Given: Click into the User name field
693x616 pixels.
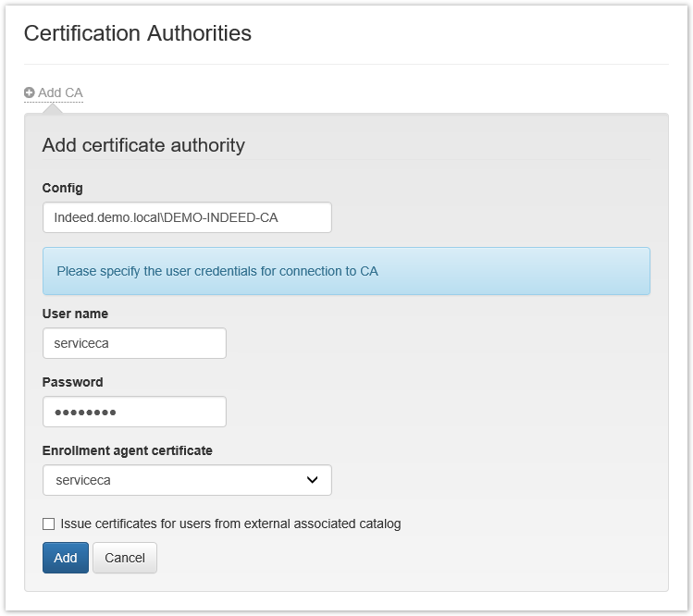Looking at the screenshot, I should coord(134,343).
